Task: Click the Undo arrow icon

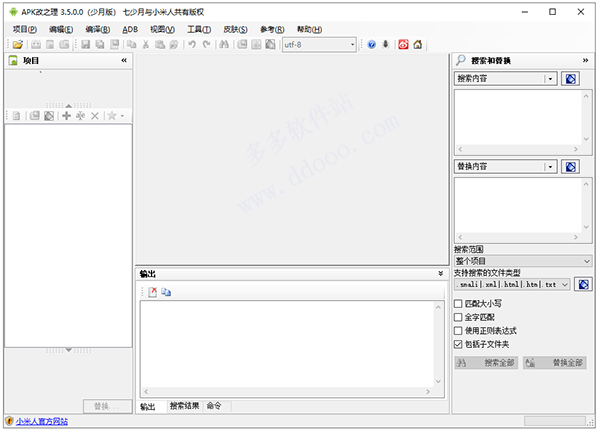Action: point(192,45)
